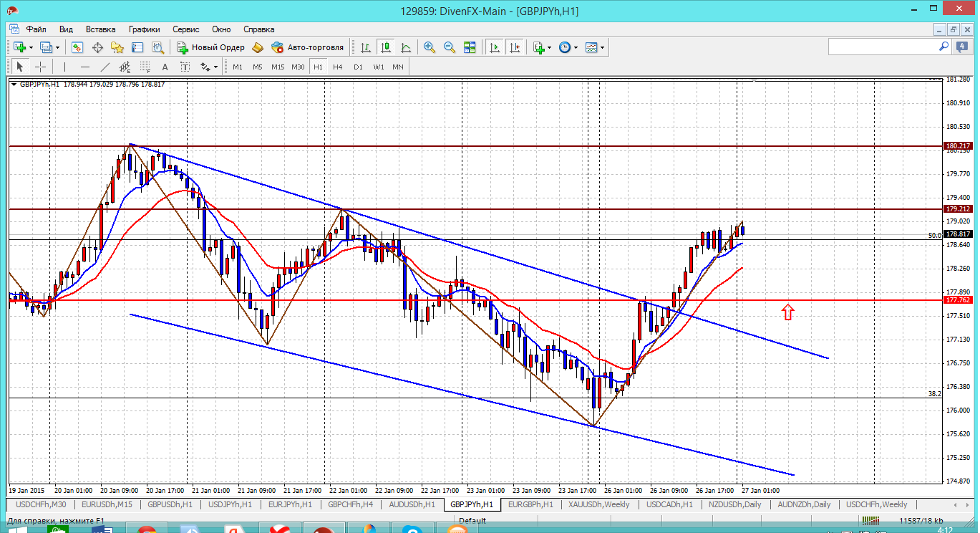Open the Profiles icon
The image size is (980, 533).
click(x=46, y=47)
